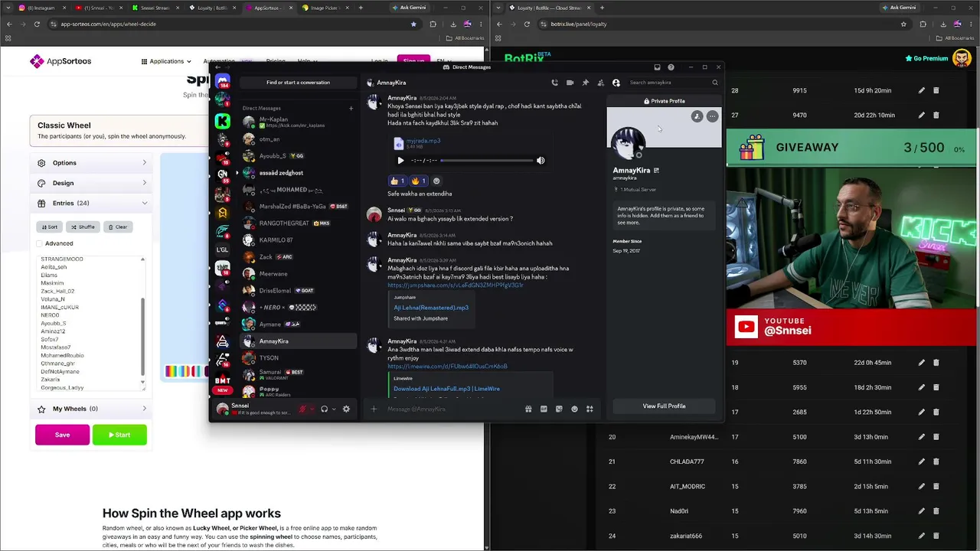Expand the Design section in AppSorteos
The width and height of the screenshot is (980, 551).
[91, 183]
